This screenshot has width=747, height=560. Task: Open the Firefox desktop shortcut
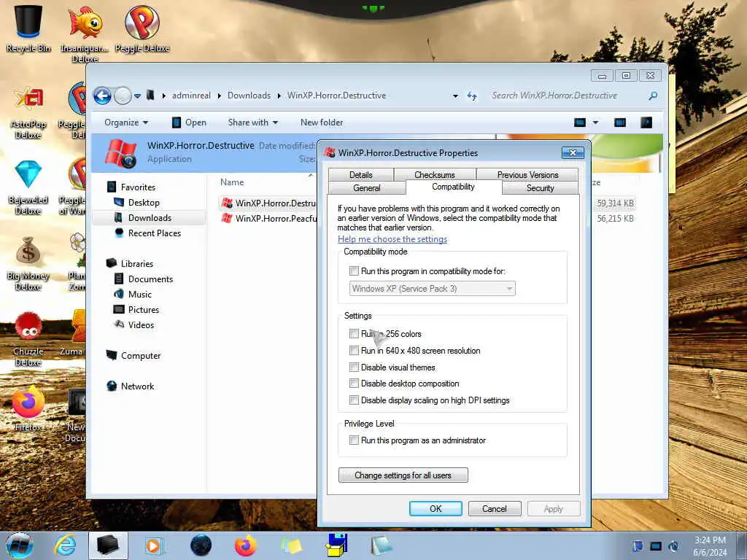28,410
